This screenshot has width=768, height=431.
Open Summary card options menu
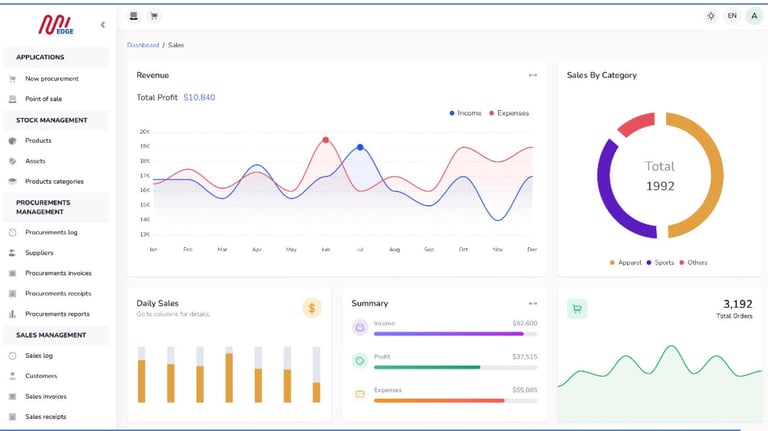(x=533, y=304)
